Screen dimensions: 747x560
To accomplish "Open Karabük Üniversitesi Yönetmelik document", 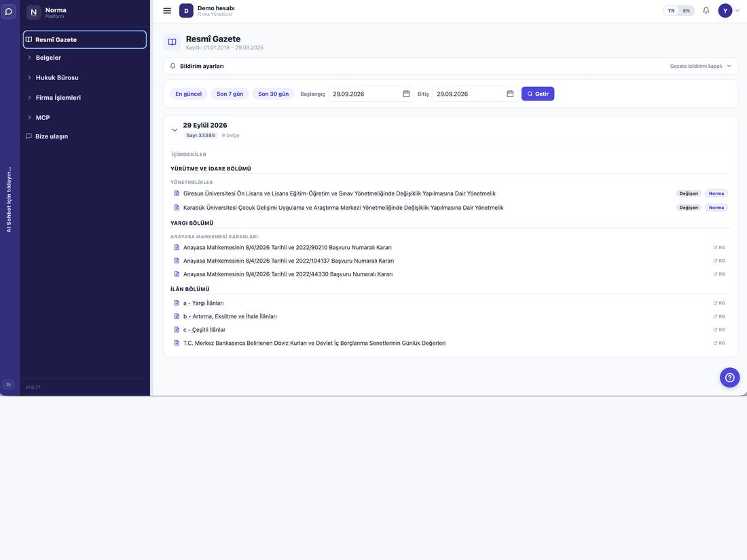I will [x=343, y=208].
